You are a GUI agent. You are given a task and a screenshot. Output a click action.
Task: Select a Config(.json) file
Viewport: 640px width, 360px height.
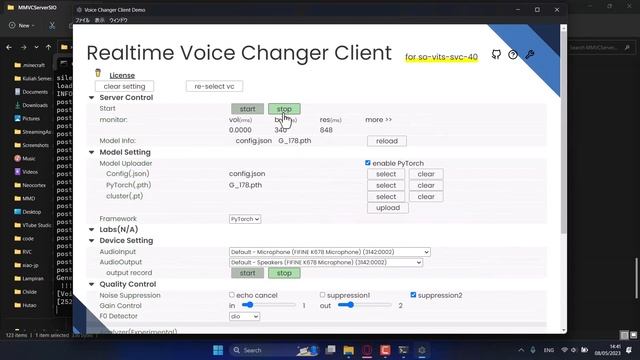tap(386, 174)
